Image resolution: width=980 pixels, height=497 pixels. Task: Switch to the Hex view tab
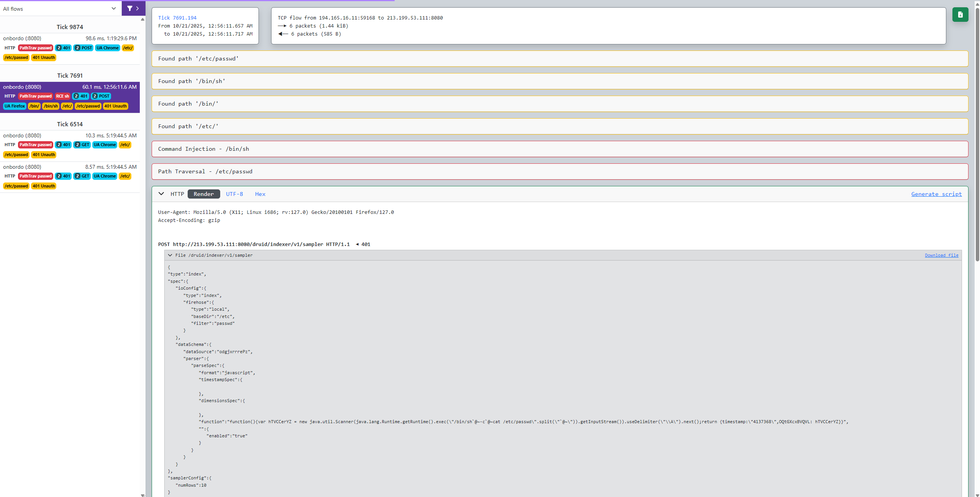tap(260, 194)
